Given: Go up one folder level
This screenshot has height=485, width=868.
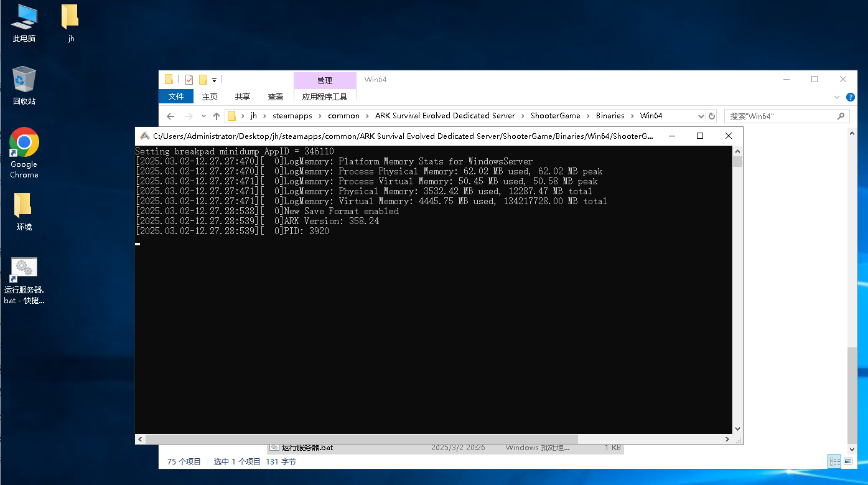Looking at the screenshot, I should 217,116.
